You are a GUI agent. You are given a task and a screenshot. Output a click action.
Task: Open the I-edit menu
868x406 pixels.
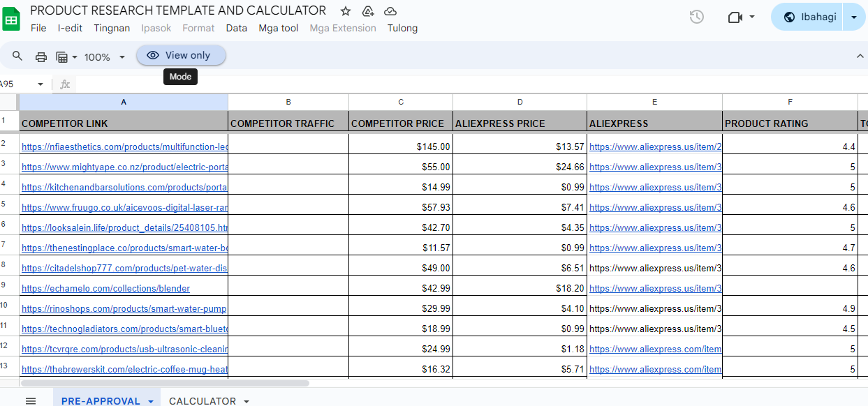pos(70,28)
